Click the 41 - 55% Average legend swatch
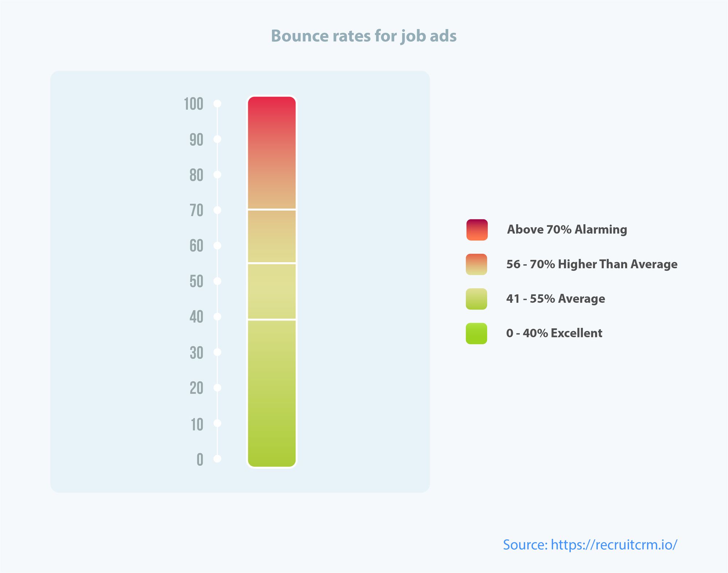This screenshot has height=573, width=728. coord(476,299)
